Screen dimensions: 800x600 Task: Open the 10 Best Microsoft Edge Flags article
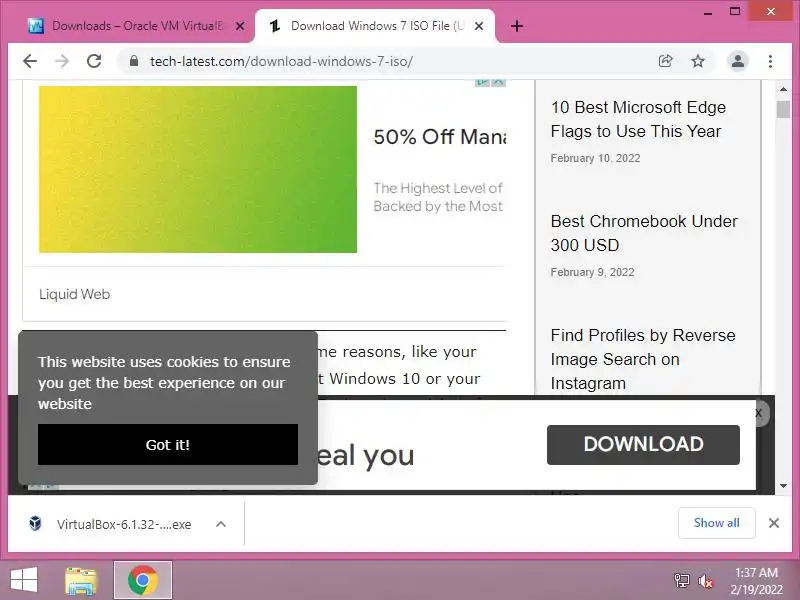[x=638, y=119]
